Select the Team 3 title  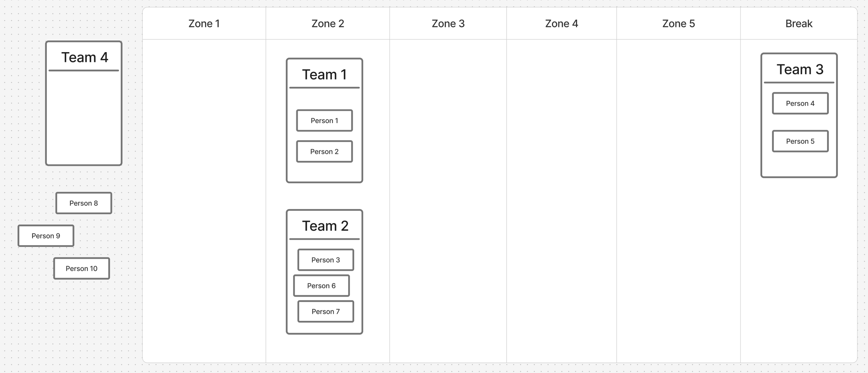pos(800,69)
